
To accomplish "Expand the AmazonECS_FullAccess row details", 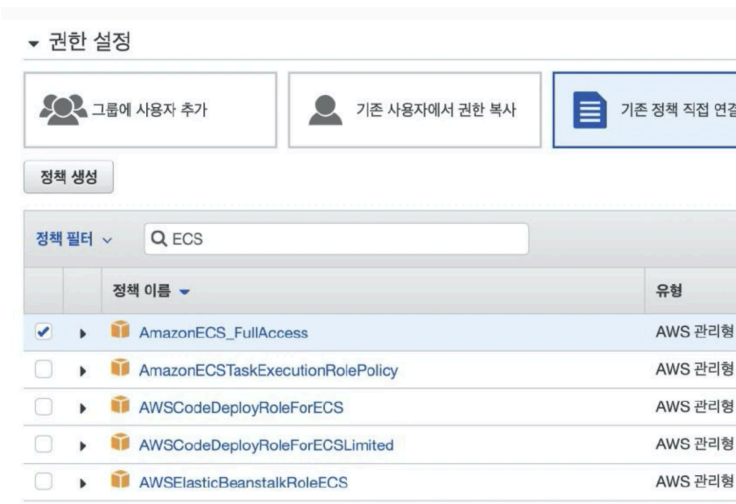I will pyautogui.click(x=83, y=334).
